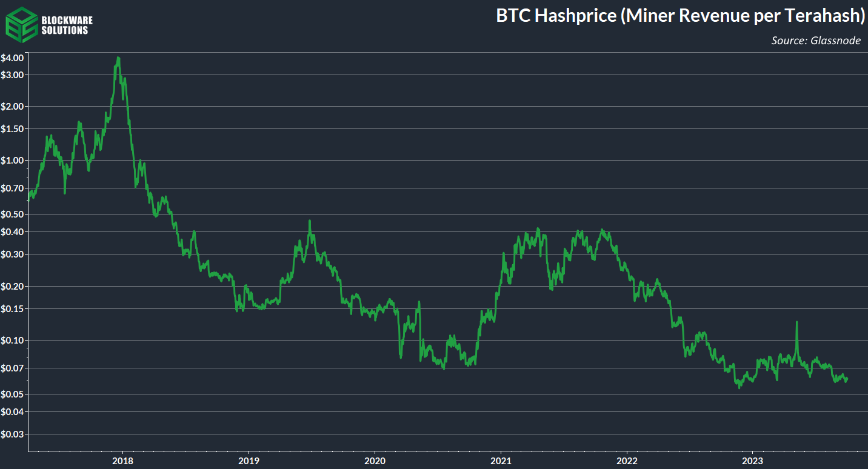Image resolution: width=868 pixels, height=469 pixels.
Task: Click the Blockware Solutions cube logo
Action: (21, 25)
